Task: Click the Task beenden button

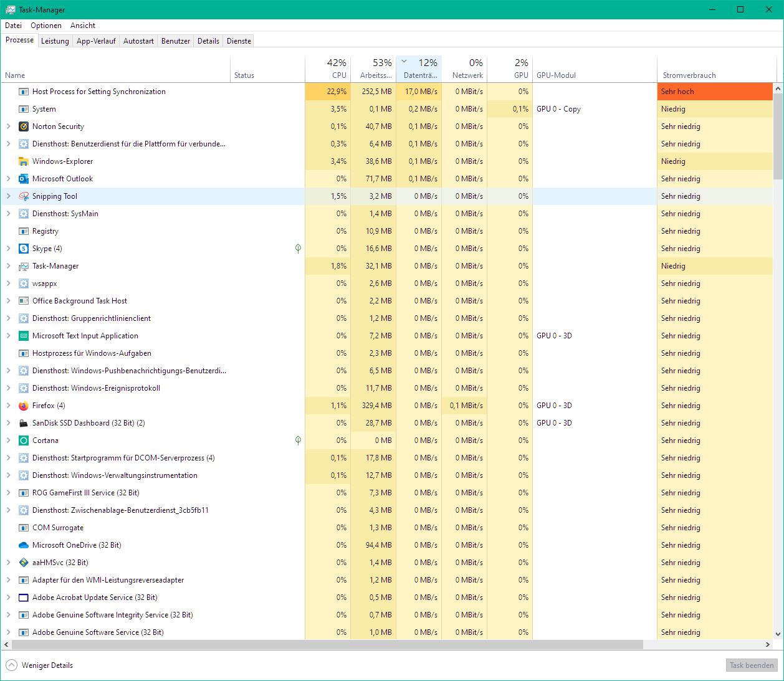Action: pos(752,665)
